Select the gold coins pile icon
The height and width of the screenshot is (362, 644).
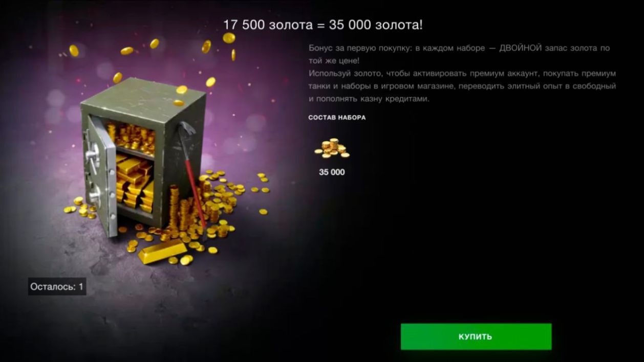[332, 148]
